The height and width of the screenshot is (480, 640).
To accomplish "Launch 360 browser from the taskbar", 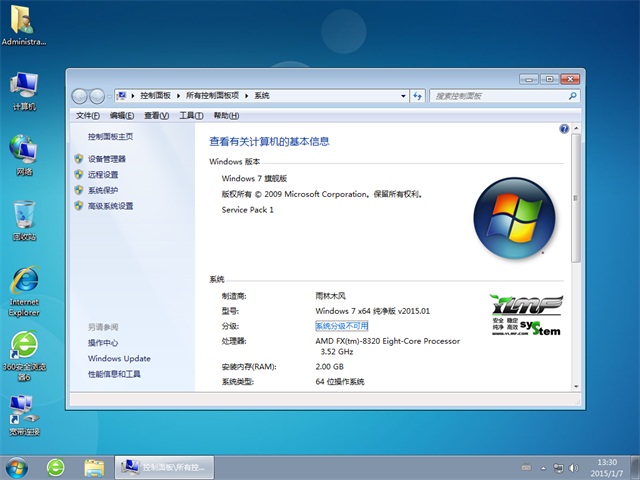I will click(56, 467).
